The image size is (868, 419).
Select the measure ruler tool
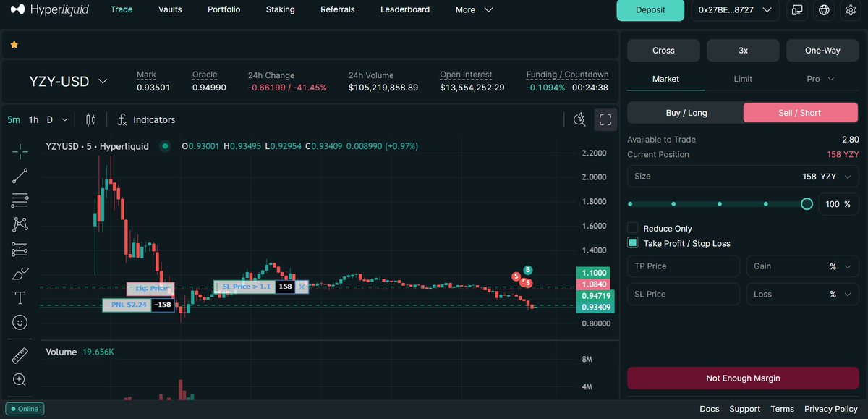coord(20,355)
